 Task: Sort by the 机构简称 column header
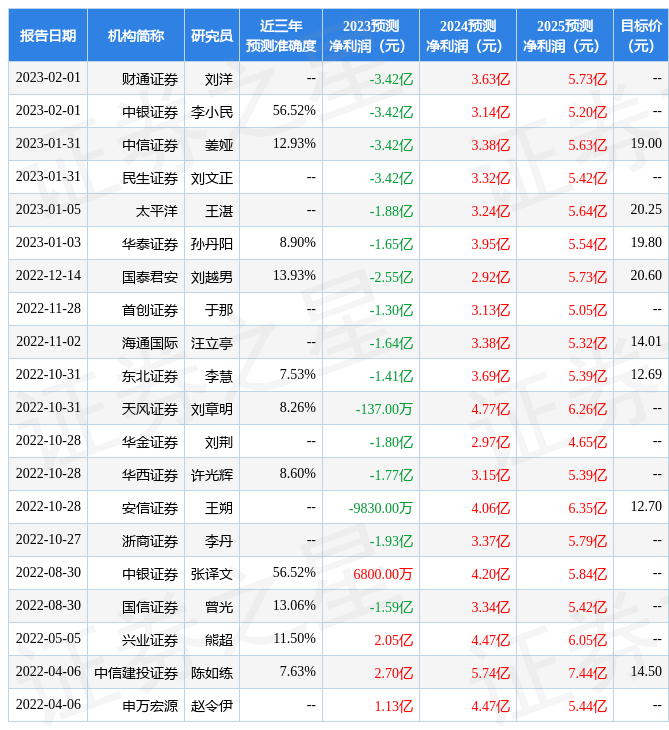click(x=136, y=36)
